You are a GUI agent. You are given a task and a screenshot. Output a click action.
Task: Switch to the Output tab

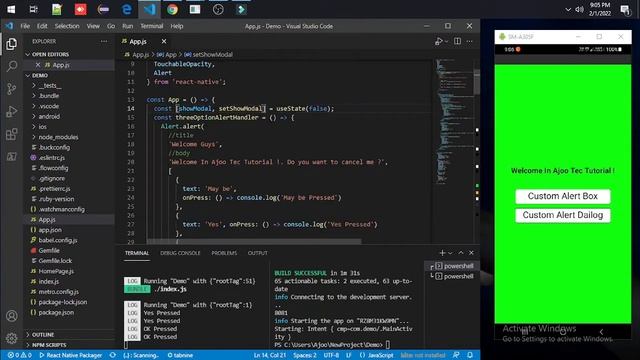click(258, 253)
